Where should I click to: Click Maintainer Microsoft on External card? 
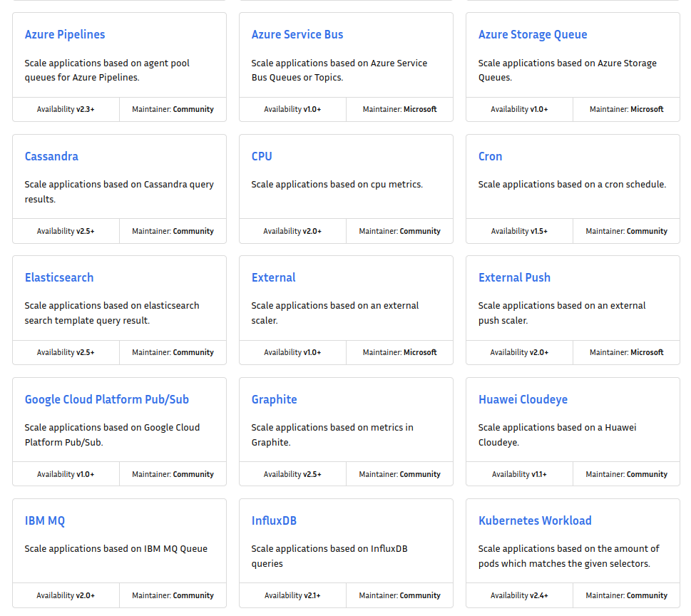coord(400,352)
